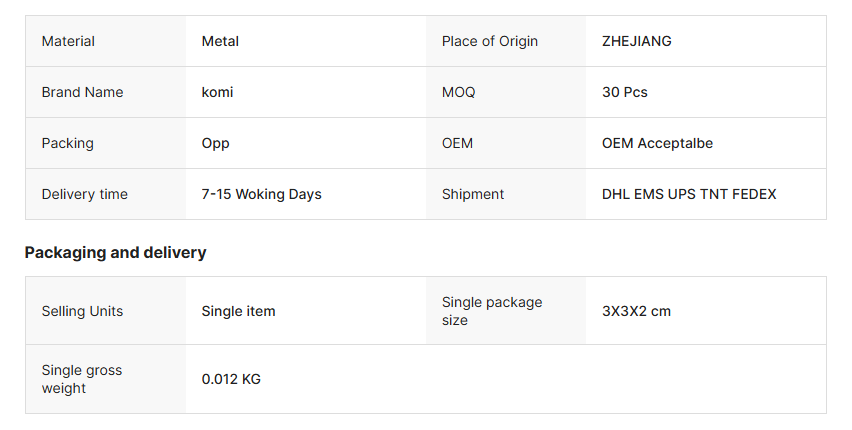The image size is (852, 430).
Task: Click the Packing label cell
Action: click(67, 143)
